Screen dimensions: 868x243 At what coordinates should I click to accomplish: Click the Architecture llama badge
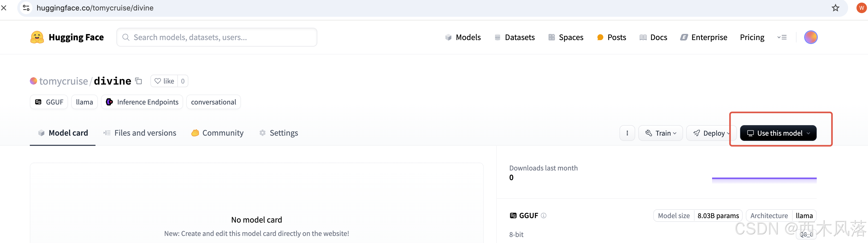click(x=781, y=215)
